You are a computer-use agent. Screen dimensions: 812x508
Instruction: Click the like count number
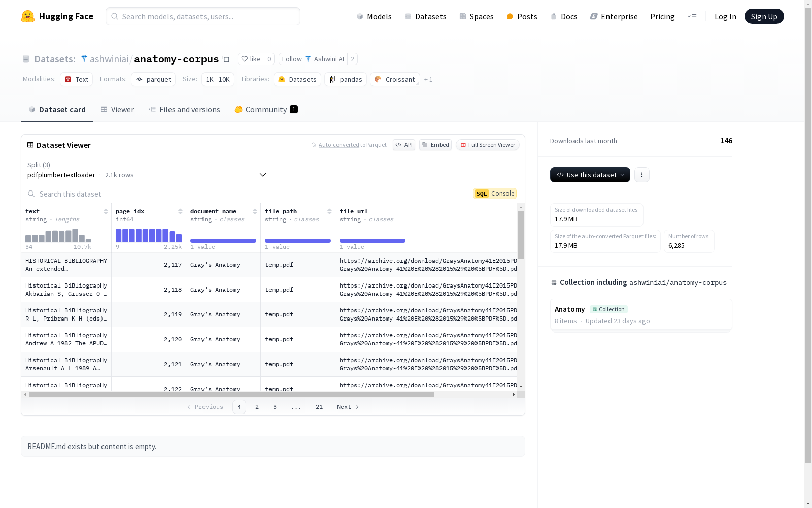tap(269, 59)
